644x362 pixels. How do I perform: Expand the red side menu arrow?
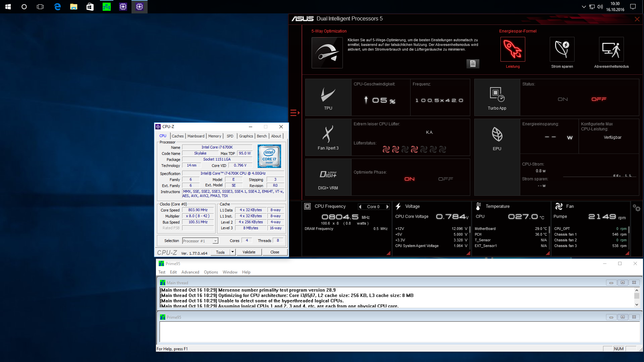[295, 113]
